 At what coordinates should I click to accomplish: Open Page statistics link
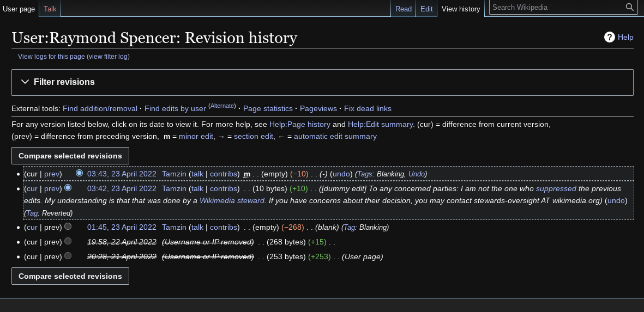click(268, 109)
